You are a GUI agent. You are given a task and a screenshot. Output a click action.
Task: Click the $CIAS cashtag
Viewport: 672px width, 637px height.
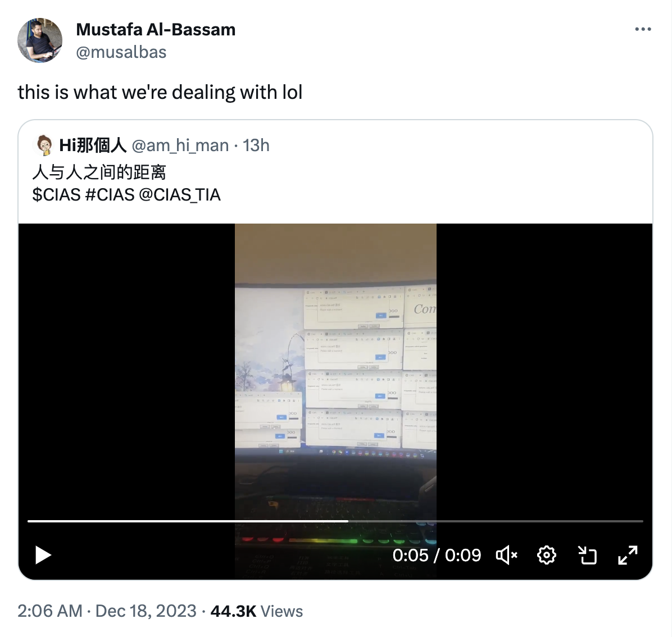tap(57, 195)
